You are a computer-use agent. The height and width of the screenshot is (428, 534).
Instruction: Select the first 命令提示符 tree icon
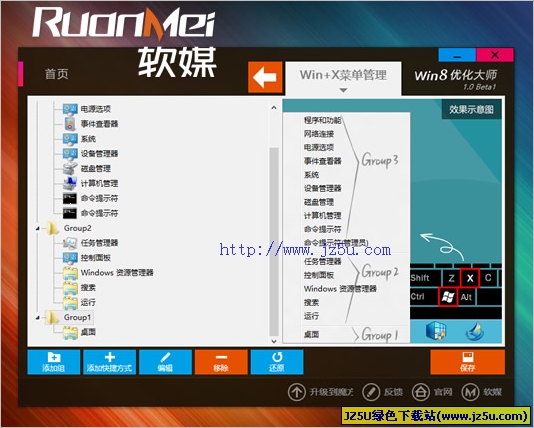coord(70,199)
